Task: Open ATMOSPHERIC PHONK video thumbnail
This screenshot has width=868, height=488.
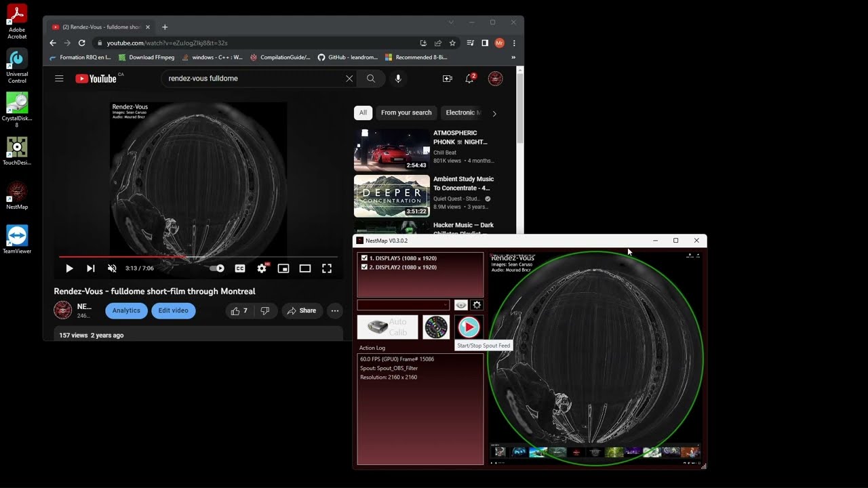Action: pyautogui.click(x=392, y=150)
